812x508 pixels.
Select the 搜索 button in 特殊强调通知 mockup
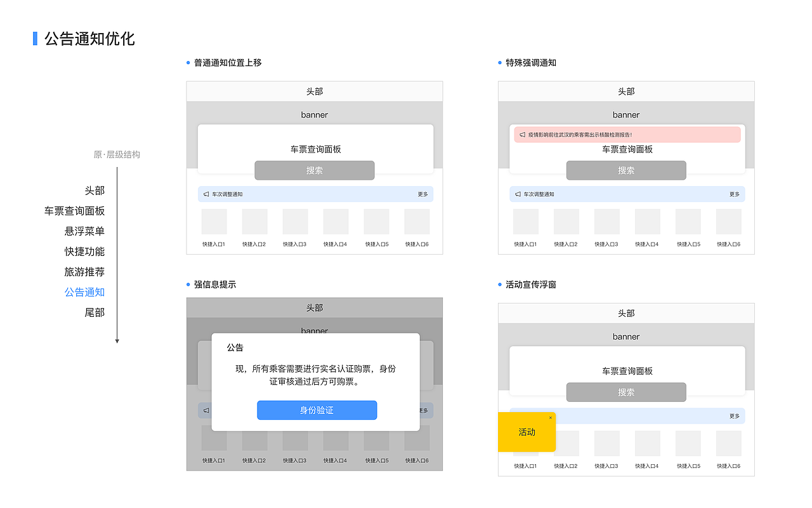(x=626, y=170)
